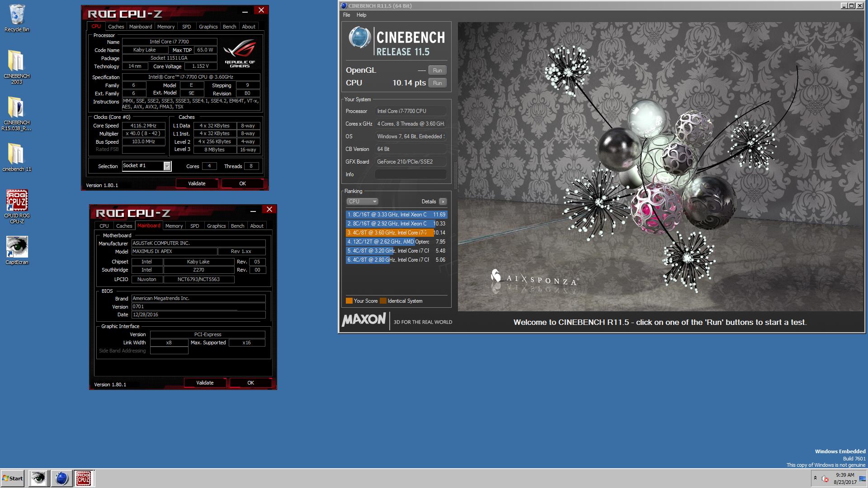Click the BIOS date 12/28/2016 field
This screenshot has height=488, width=868.
coord(198,315)
